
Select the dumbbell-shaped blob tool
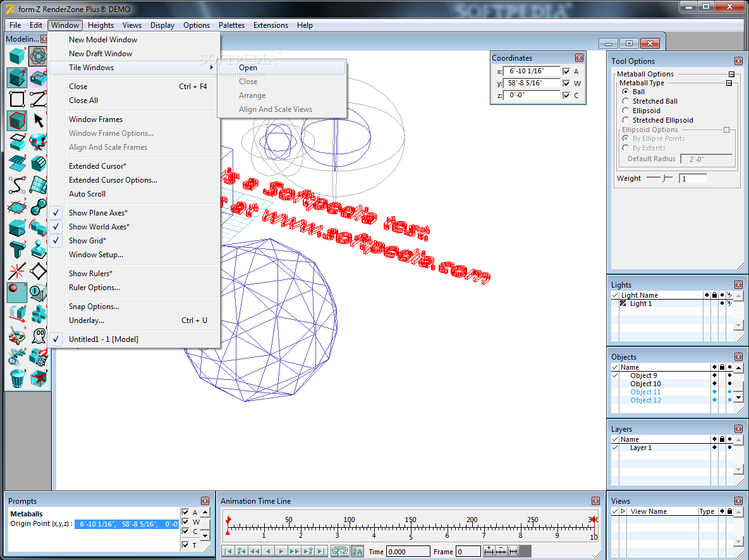pyautogui.click(x=38, y=207)
